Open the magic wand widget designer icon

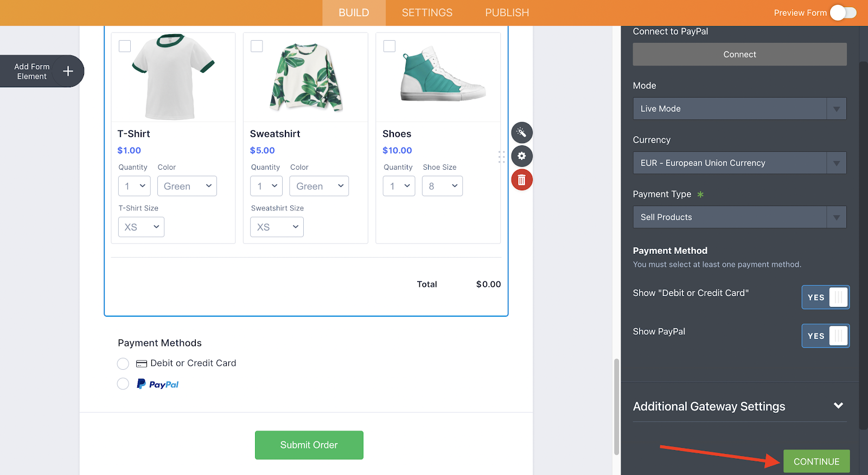[x=522, y=132]
